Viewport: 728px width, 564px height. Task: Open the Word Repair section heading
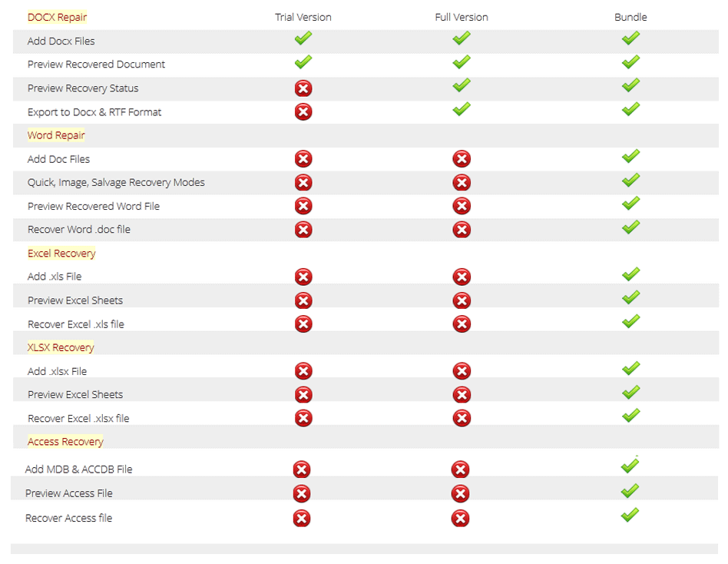click(x=56, y=135)
